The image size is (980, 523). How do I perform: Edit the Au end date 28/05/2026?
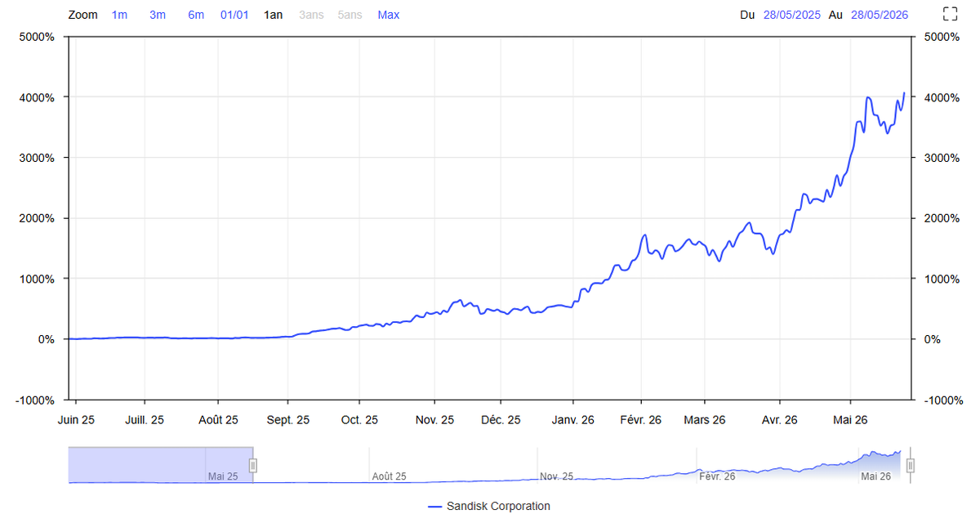880,15
